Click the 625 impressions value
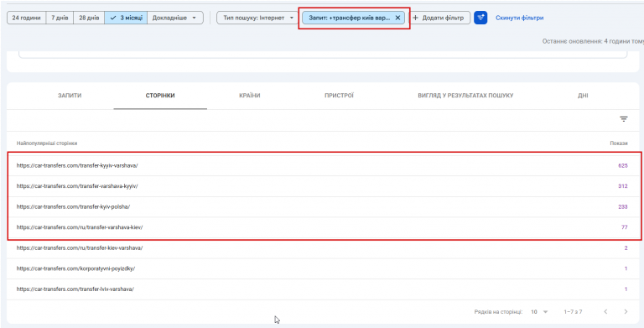Viewport: 644px width, 328px height. (623, 165)
